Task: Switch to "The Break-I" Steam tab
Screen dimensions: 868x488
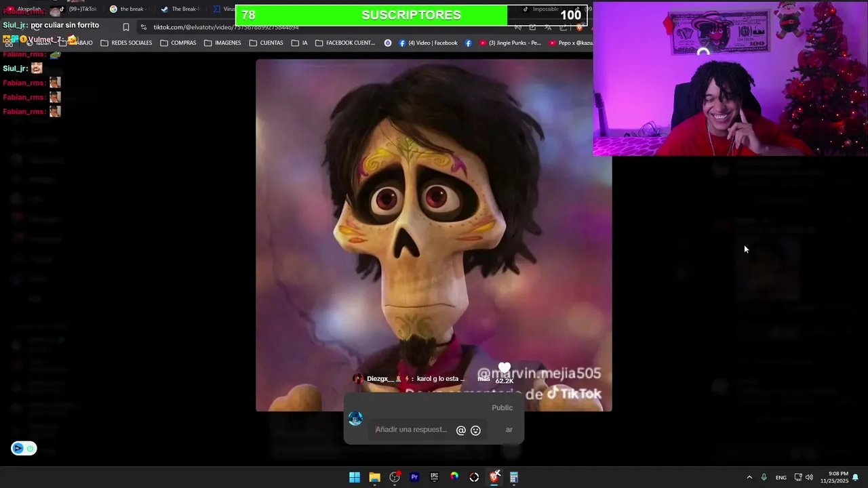Action: (x=180, y=9)
